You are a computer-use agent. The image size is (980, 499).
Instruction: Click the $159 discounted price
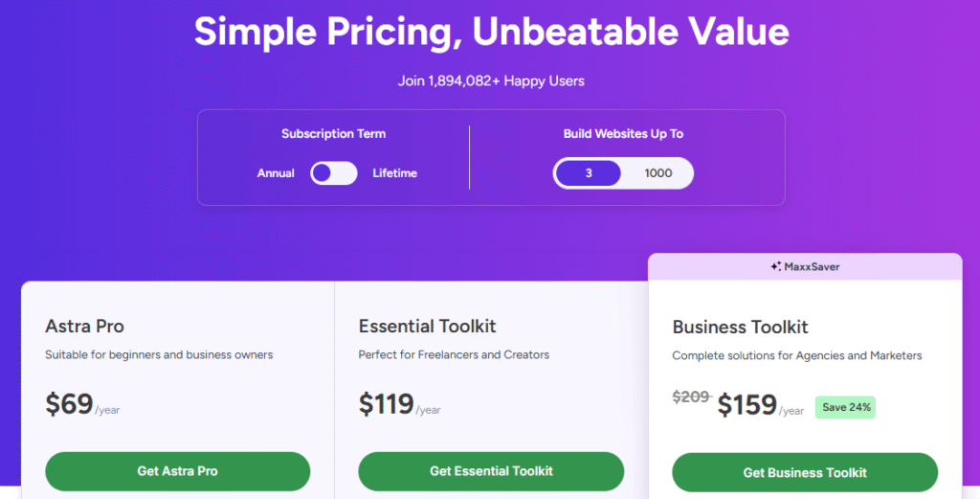(746, 405)
